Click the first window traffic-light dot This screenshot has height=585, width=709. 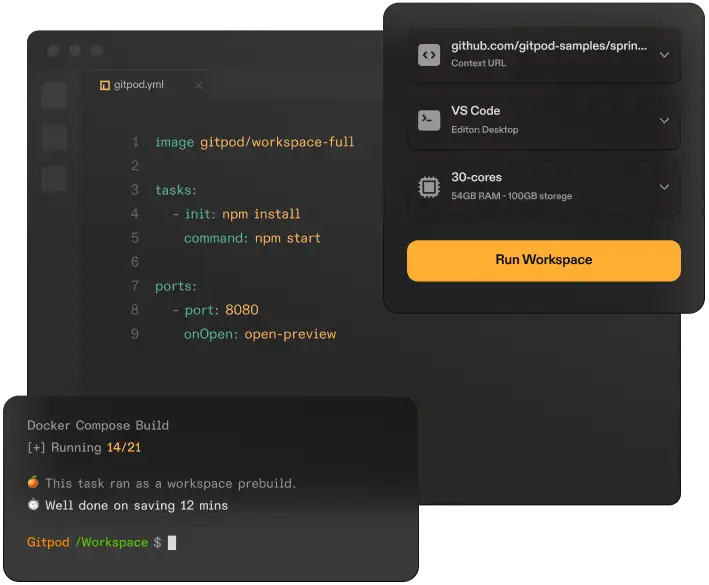(x=53, y=51)
